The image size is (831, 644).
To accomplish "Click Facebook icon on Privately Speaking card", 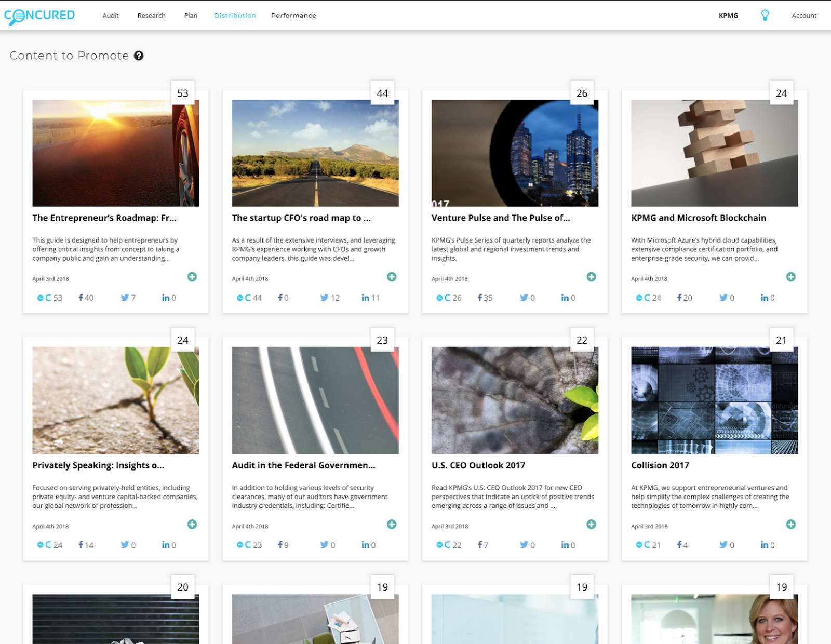I will tap(81, 545).
